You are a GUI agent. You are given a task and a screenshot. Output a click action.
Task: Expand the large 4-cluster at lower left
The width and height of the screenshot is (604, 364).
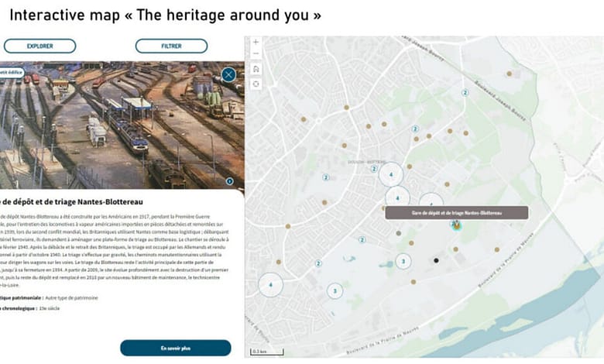[x=270, y=285]
